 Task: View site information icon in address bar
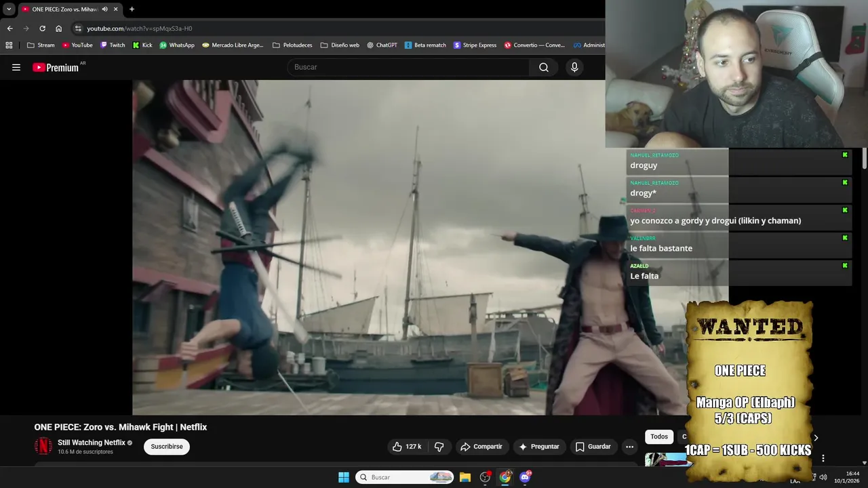78,28
